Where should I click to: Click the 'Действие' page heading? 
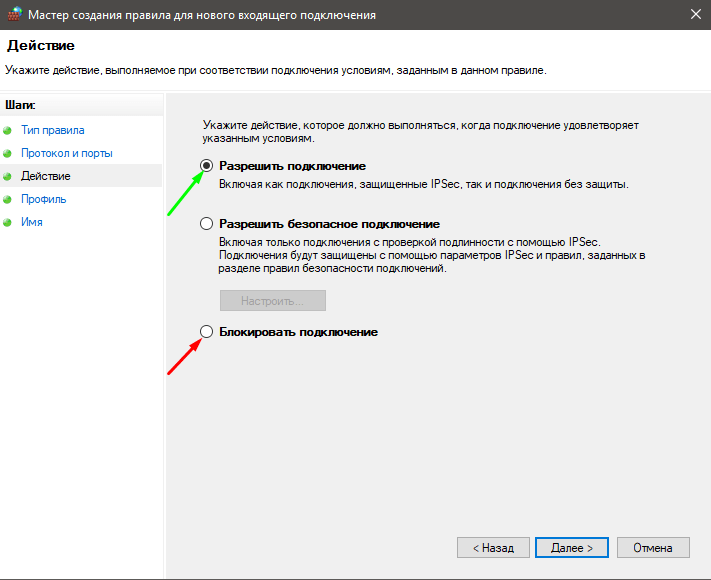[x=41, y=45]
